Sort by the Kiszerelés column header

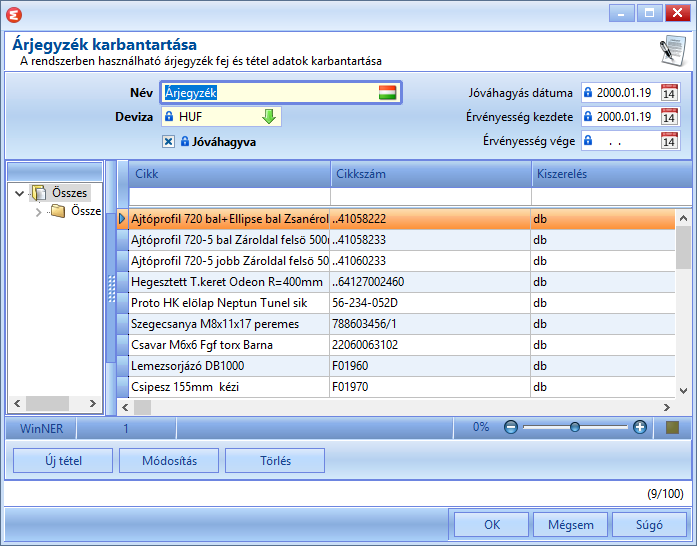pyautogui.click(x=612, y=174)
